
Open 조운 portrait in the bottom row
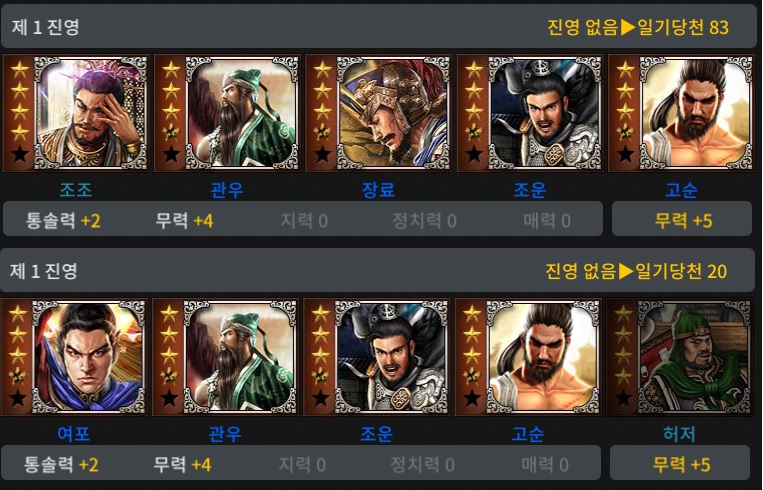pos(392,357)
